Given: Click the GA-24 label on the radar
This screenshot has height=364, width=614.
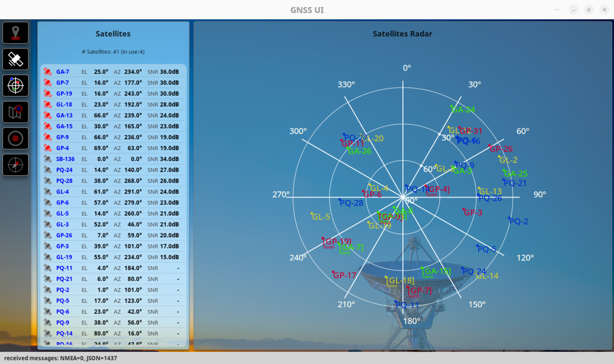Looking at the screenshot, I should point(463,110).
